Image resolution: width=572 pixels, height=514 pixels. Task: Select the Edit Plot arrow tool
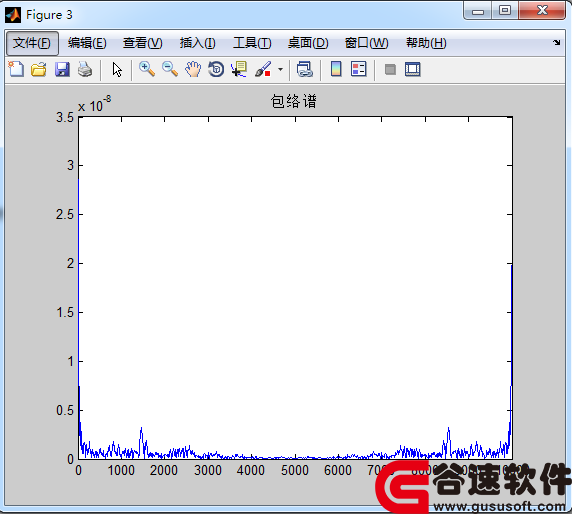pyautogui.click(x=117, y=69)
